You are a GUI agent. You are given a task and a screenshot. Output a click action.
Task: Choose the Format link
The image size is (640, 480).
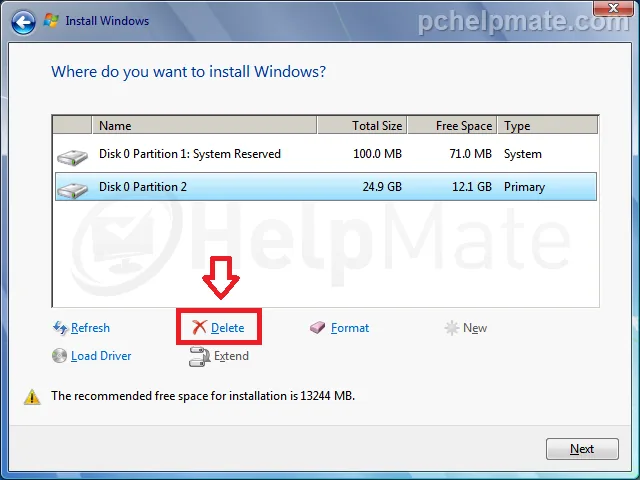350,328
